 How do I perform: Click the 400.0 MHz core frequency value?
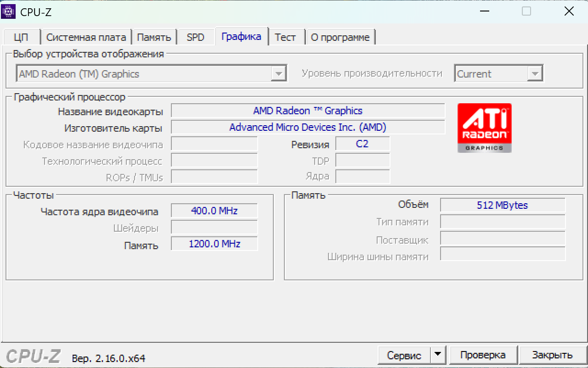[x=215, y=211]
